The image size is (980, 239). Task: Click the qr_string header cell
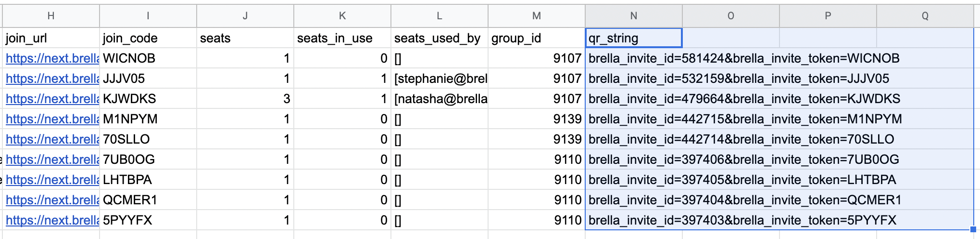click(634, 38)
